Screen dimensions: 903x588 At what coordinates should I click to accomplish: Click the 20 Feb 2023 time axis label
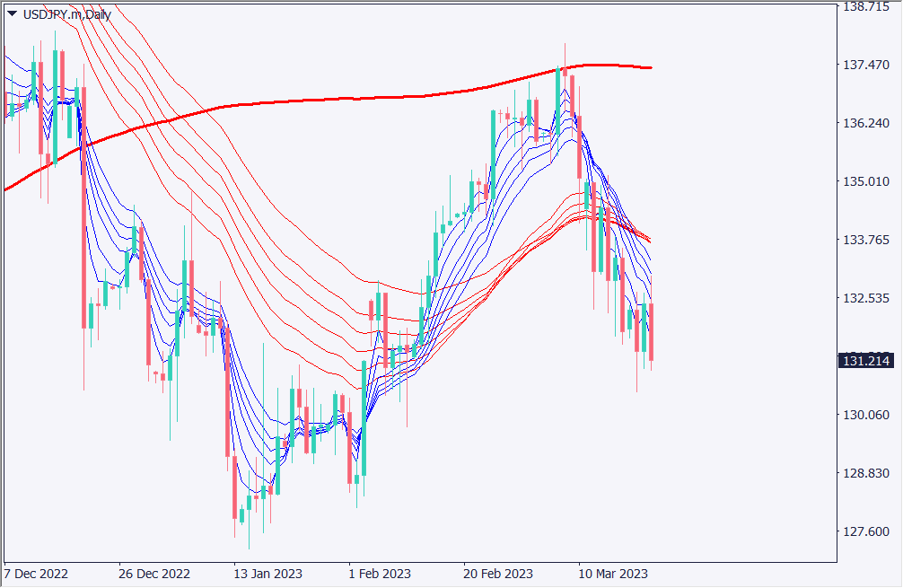(496, 574)
